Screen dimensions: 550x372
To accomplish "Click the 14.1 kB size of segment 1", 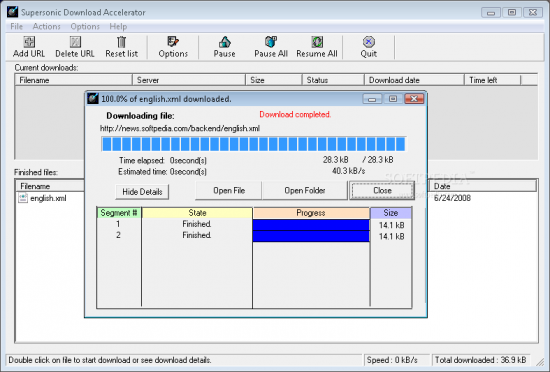I will (x=391, y=225).
